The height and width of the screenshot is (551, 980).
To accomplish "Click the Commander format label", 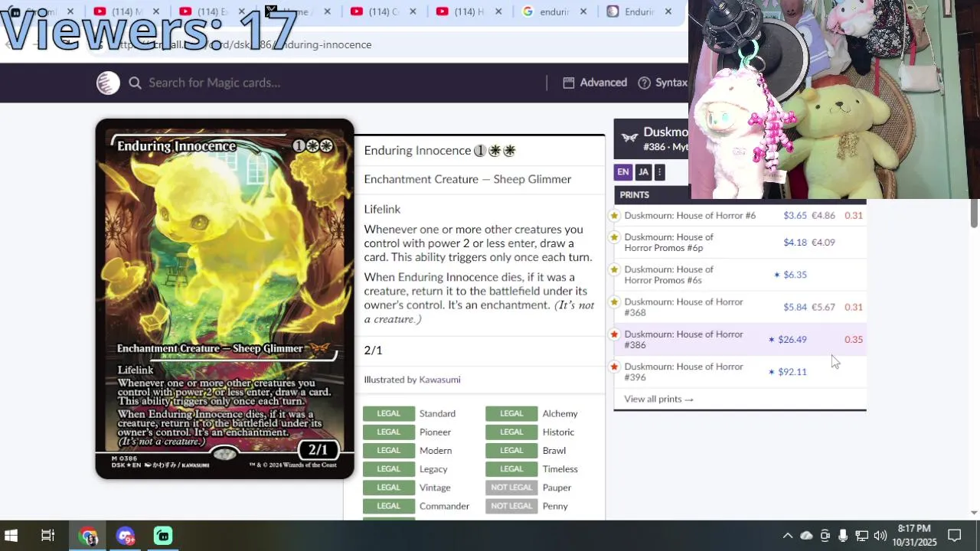I will click(444, 506).
